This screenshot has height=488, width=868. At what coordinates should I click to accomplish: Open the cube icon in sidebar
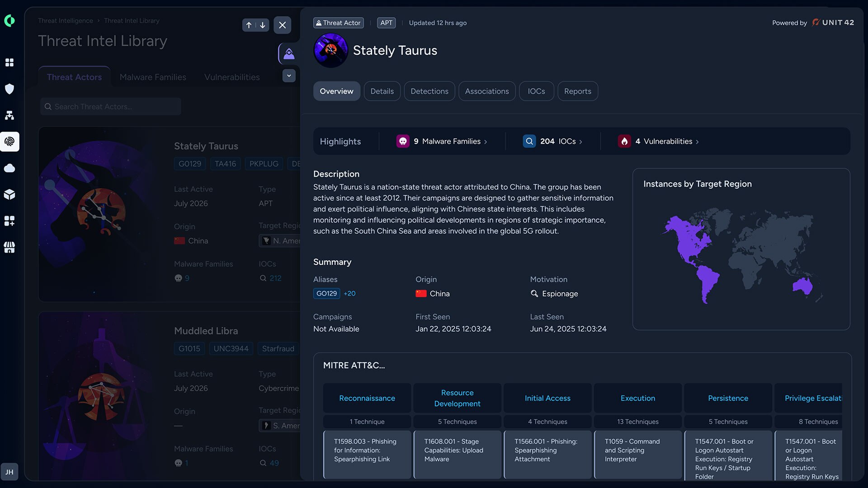[9, 194]
